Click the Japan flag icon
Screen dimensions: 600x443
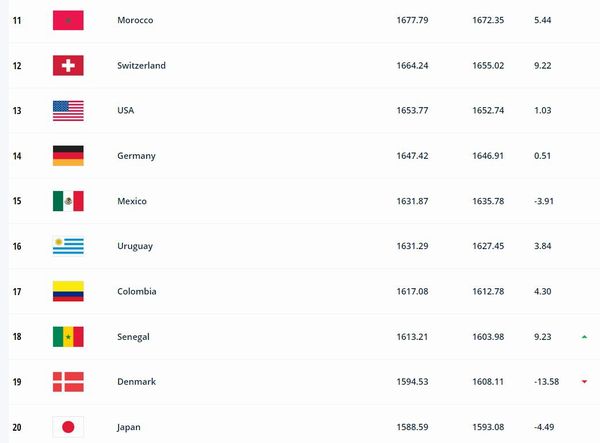(68, 427)
